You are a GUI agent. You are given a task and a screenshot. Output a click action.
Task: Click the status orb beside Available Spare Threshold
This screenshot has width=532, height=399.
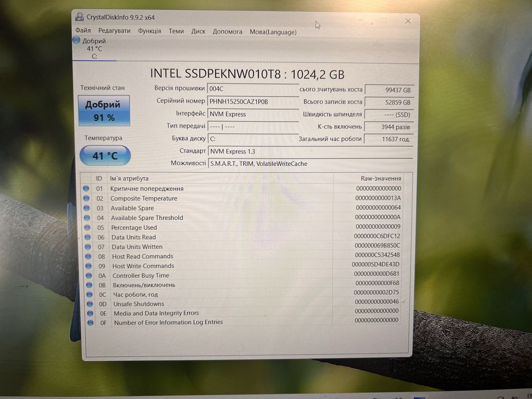click(87, 218)
